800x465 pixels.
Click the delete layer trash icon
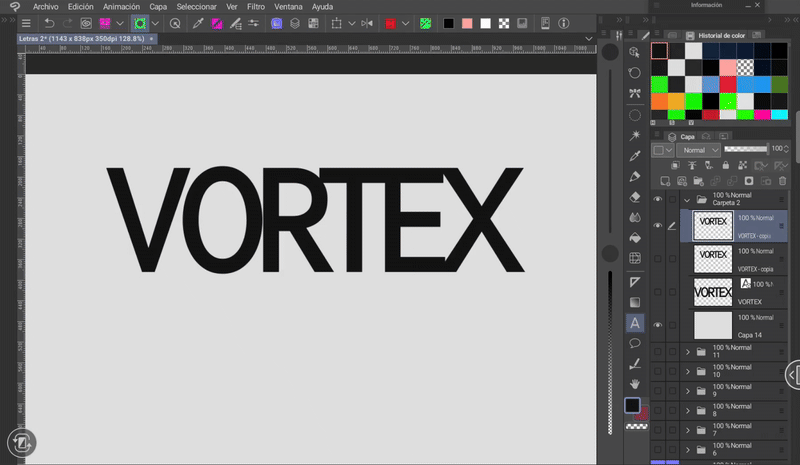(781, 181)
